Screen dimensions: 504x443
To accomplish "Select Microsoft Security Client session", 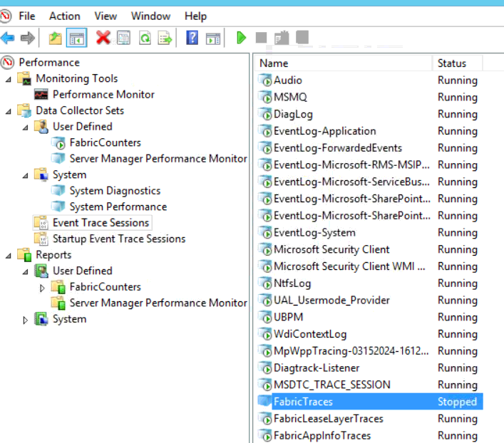I will click(331, 249).
